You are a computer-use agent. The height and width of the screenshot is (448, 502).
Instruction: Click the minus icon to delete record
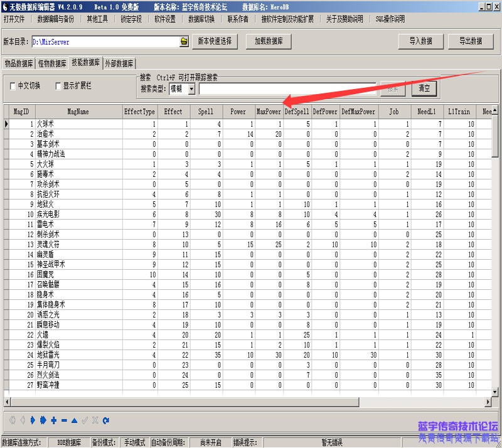click(x=64, y=420)
